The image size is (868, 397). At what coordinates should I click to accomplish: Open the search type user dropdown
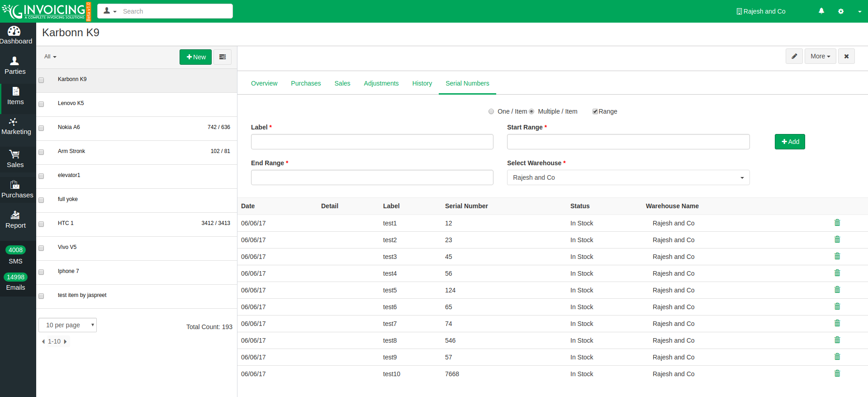[110, 11]
